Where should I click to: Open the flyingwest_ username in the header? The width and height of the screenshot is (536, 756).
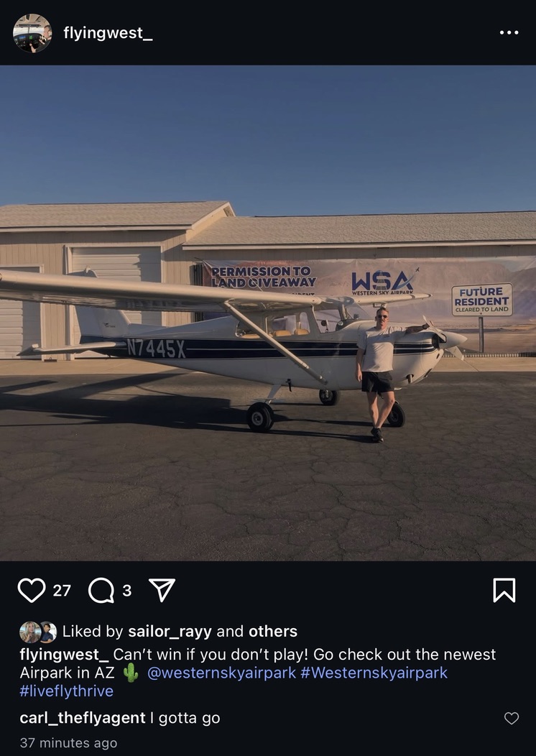click(x=108, y=33)
